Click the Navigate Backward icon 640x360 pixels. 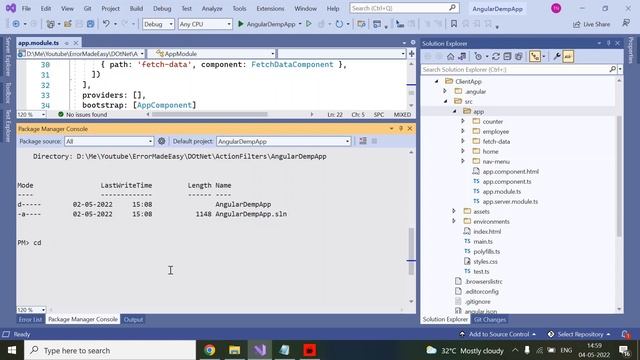16,24
